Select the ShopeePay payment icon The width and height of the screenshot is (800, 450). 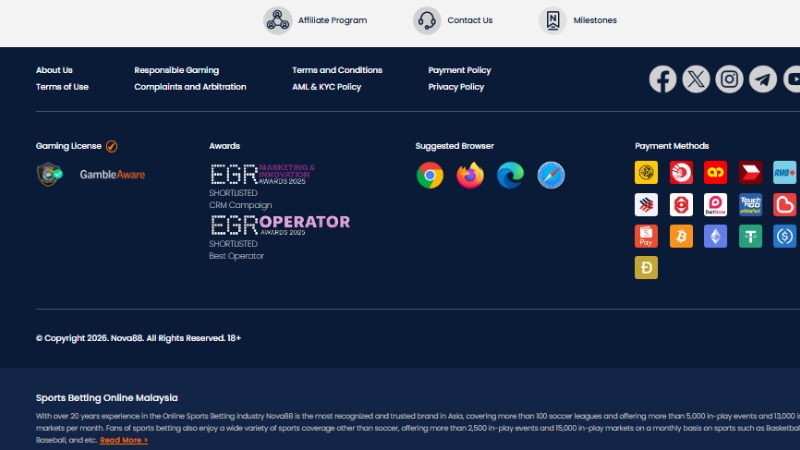pyautogui.click(x=646, y=236)
